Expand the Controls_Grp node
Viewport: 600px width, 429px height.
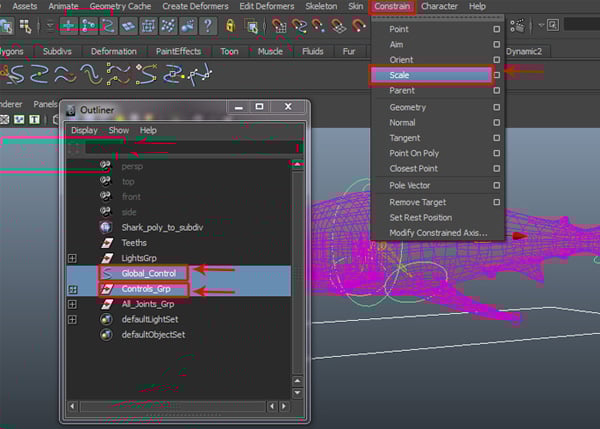point(72,289)
